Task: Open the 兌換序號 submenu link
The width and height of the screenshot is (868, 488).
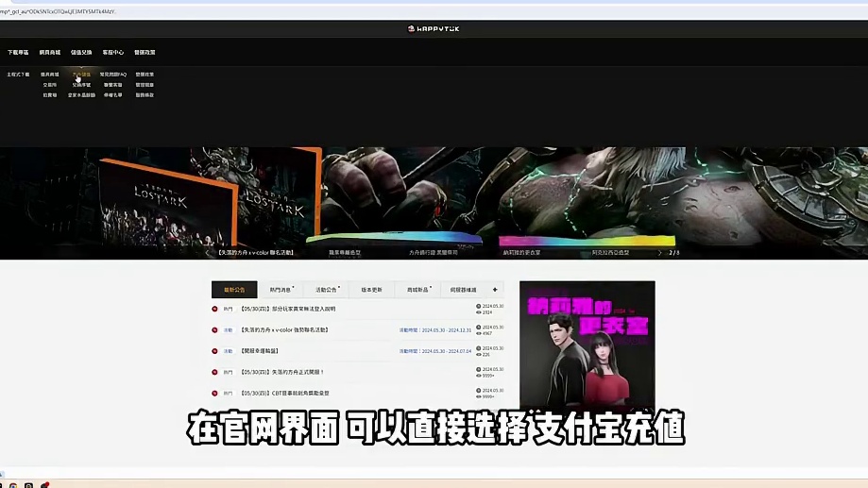Action: tap(81, 85)
